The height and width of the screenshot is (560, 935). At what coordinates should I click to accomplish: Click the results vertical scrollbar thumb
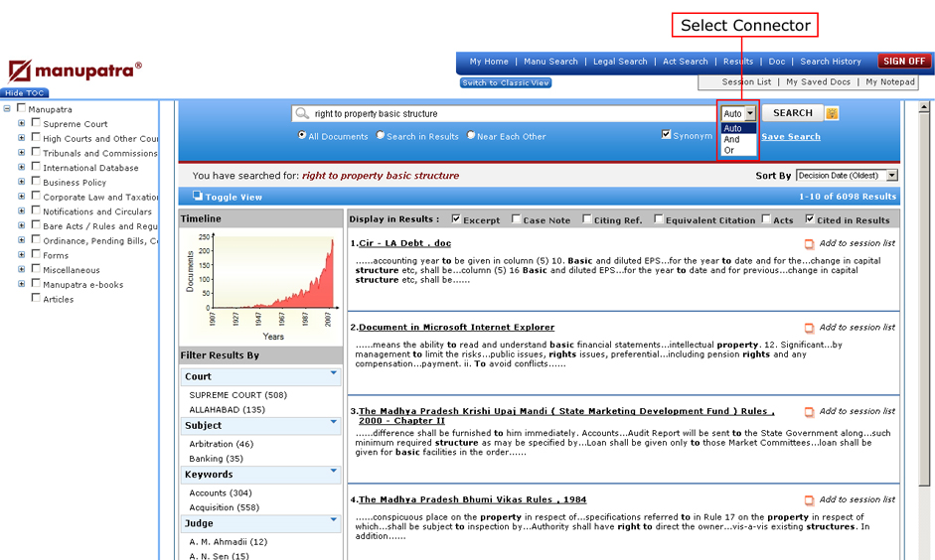(x=924, y=301)
